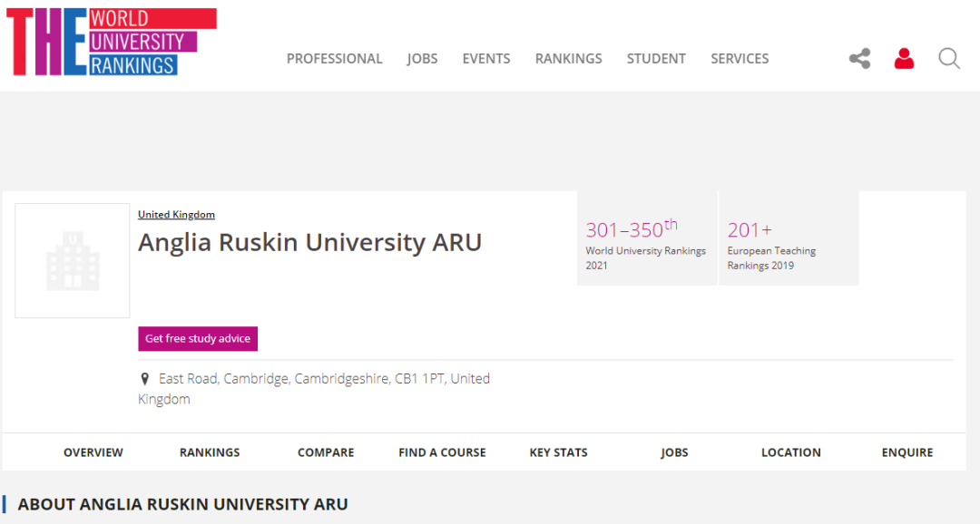Open the Jobs header menu
This screenshot has height=524, width=980.
pyautogui.click(x=422, y=59)
